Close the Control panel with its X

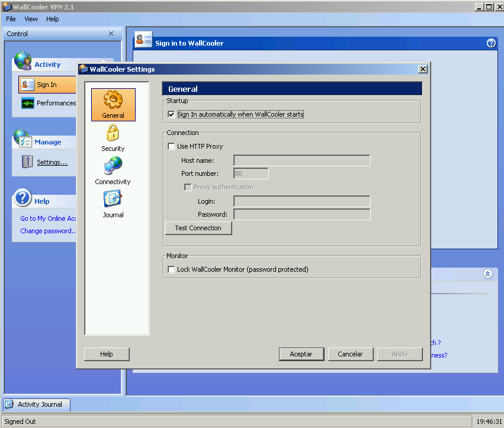[111, 33]
